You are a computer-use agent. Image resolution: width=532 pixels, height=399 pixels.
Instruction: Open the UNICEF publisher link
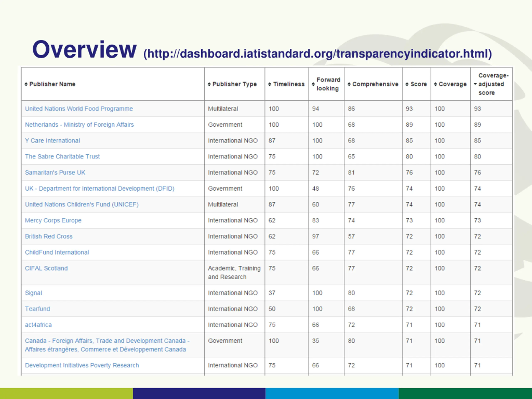82,204
